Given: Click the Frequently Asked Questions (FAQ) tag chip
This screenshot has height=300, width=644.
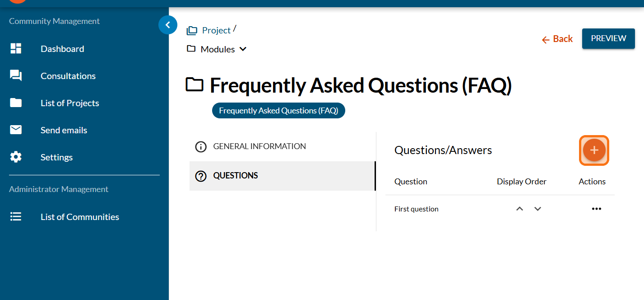Looking at the screenshot, I should coord(278,111).
